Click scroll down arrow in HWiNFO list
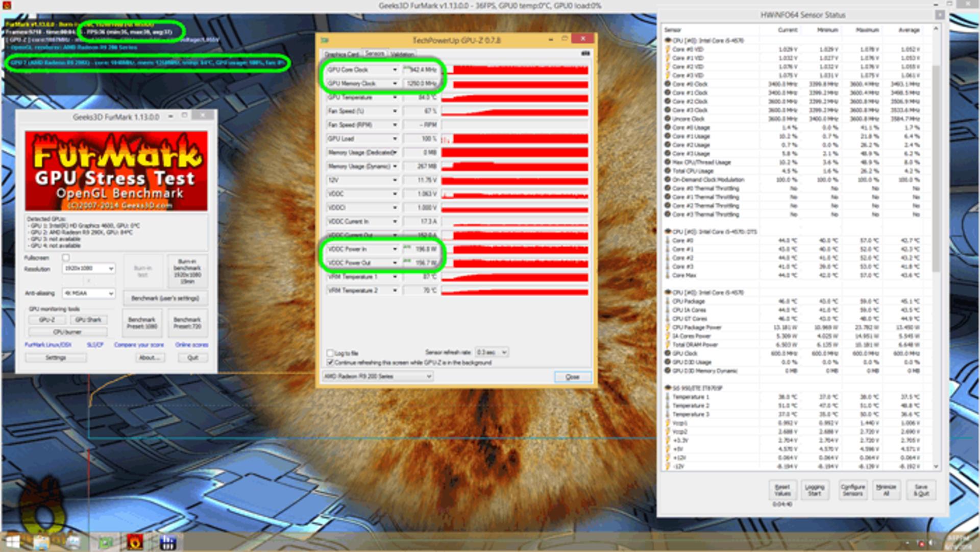 [x=936, y=466]
